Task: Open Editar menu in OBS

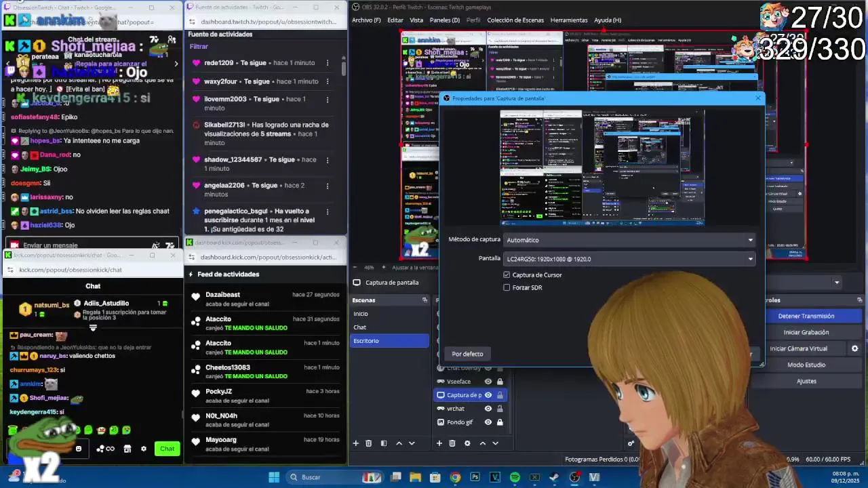Action: pyautogui.click(x=395, y=20)
